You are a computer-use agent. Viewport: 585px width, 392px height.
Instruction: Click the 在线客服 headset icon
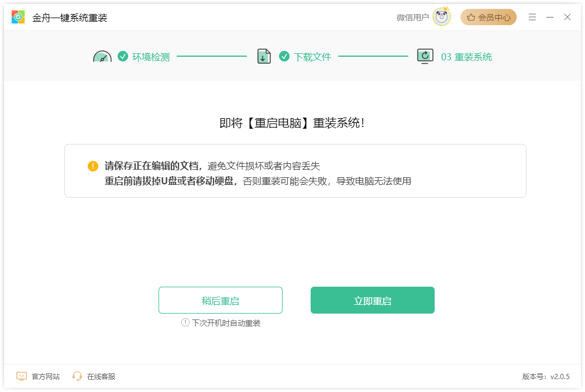[77, 376]
